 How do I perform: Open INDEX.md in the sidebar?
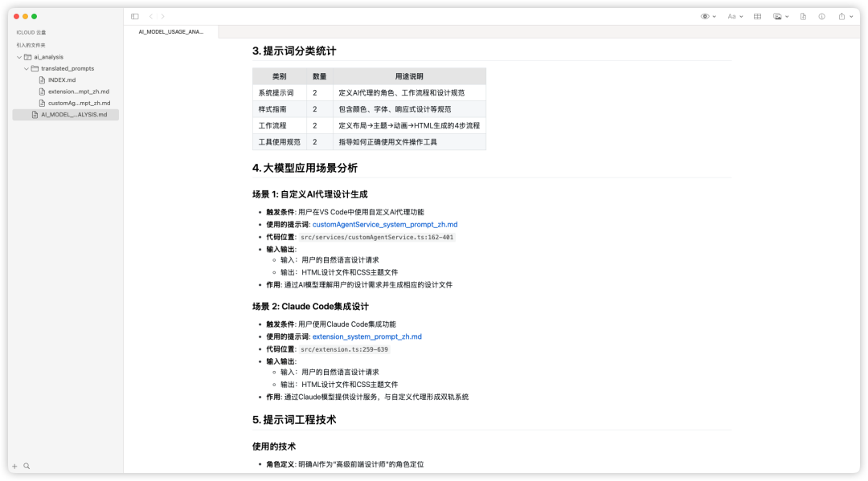tap(61, 80)
